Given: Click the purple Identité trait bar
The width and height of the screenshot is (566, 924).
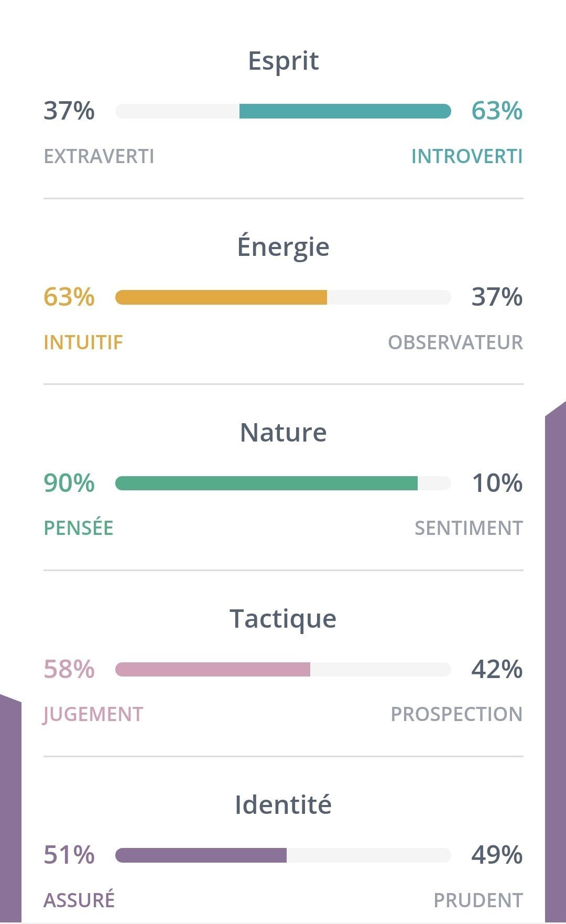Looking at the screenshot, I should [283, 855].
